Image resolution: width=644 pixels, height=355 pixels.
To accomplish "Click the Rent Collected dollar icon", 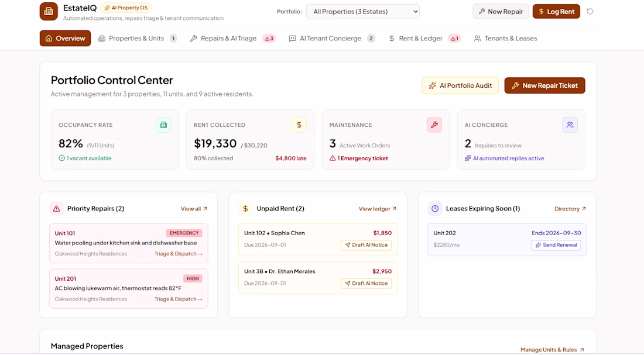I will 299,125.
